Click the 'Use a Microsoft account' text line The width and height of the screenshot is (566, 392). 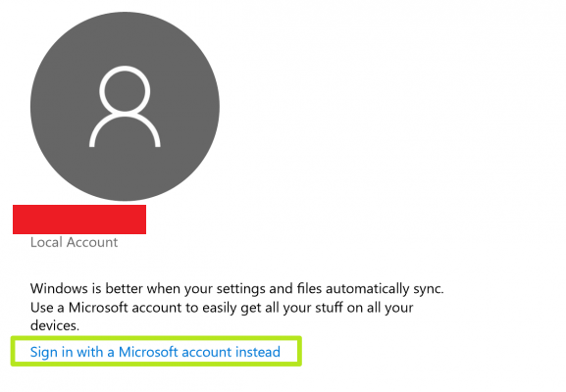coord(222,308)
